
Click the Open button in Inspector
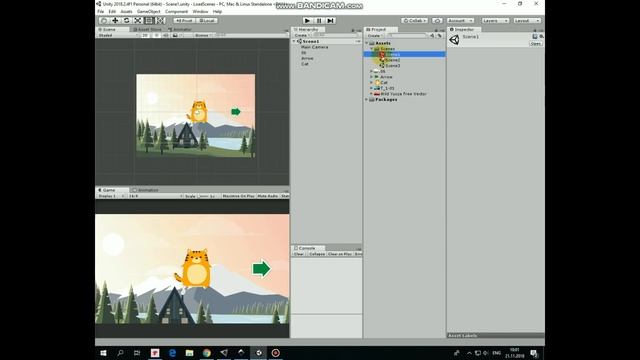[536, 44]
